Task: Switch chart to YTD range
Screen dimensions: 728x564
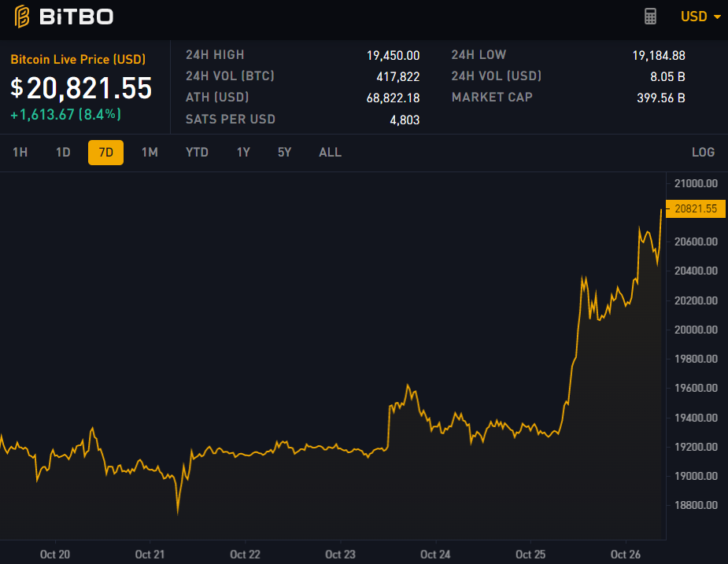Action: 197,153
